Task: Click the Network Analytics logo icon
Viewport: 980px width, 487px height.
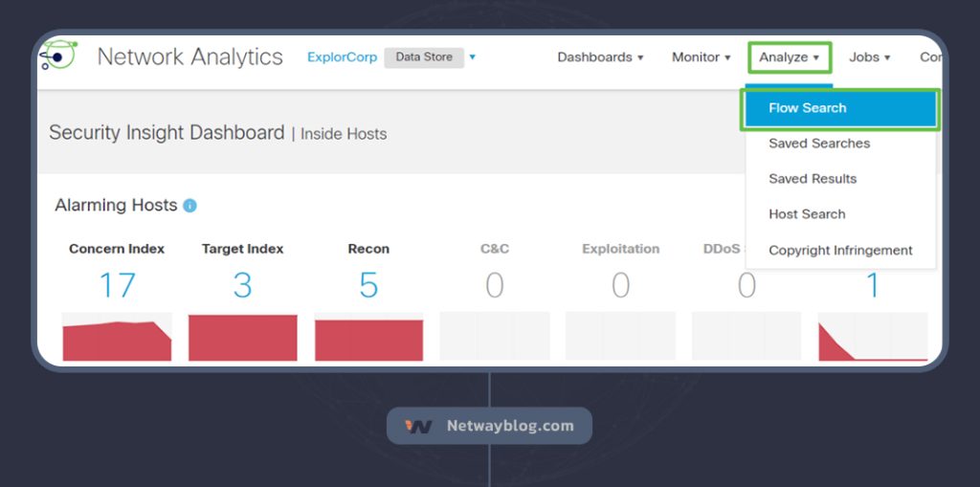Action: pyautogui.click(x=57, y=56)
